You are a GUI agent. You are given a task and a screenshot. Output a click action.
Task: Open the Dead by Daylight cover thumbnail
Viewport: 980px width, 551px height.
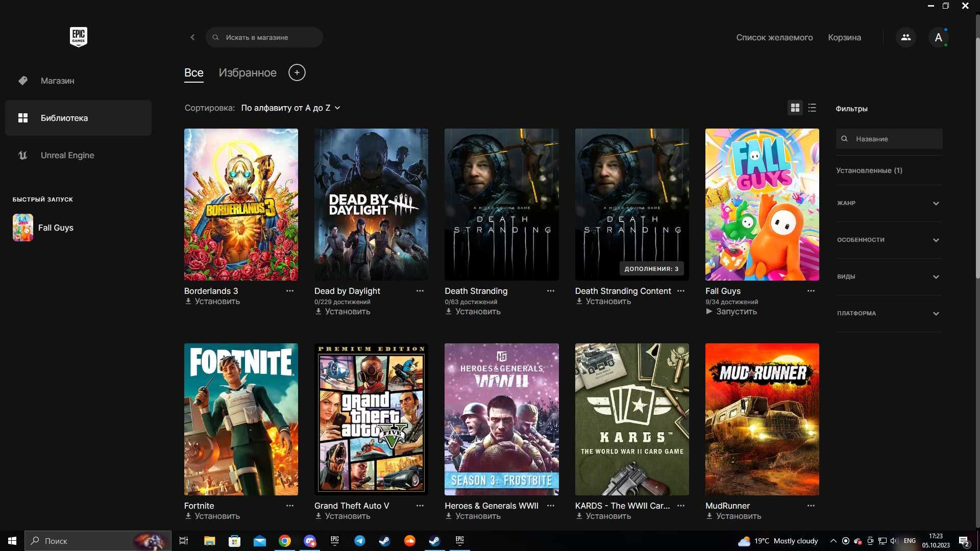coord(371,205)
